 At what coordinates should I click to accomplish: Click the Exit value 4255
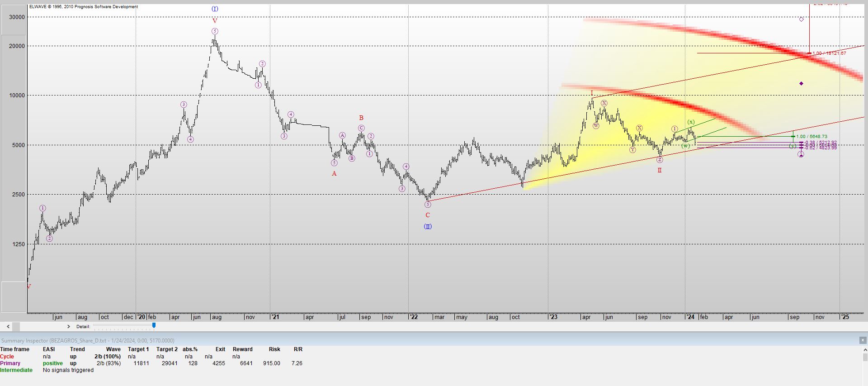(x=219, y=363)
